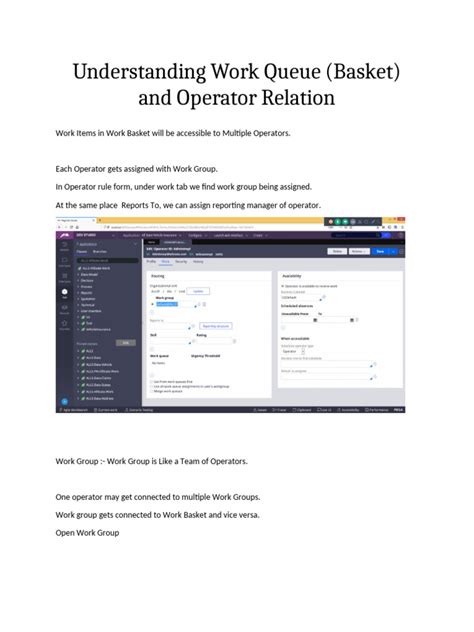The height and width of the screenshot is (632, 474).
Task: Click the search magnifier in Dev Studio header
Action: pos(378,235)
